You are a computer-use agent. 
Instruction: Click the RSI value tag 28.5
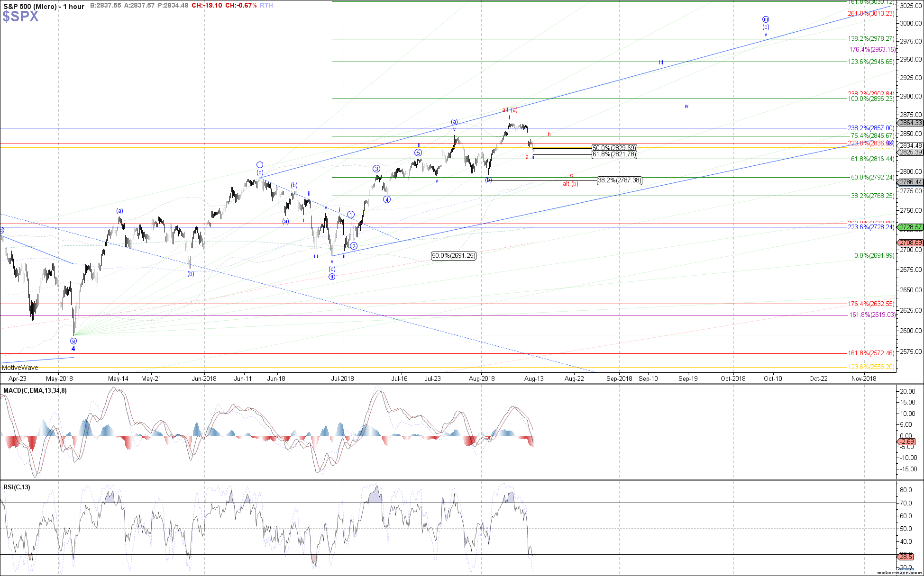906,557
